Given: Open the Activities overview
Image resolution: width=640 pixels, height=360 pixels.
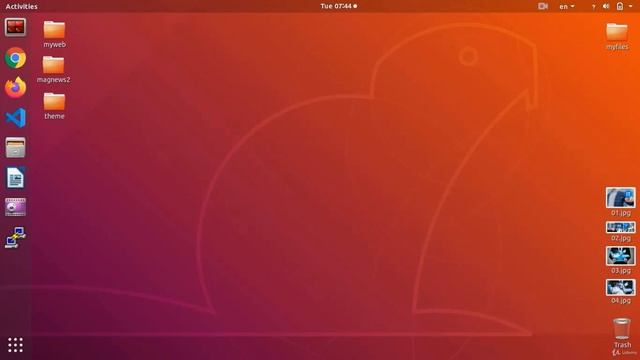Looking at the screenshot, I should pos(22,6).
